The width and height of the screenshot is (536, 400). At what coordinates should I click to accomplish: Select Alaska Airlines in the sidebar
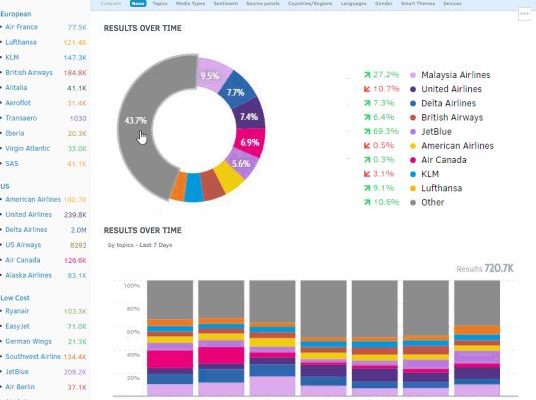point(29,275)
